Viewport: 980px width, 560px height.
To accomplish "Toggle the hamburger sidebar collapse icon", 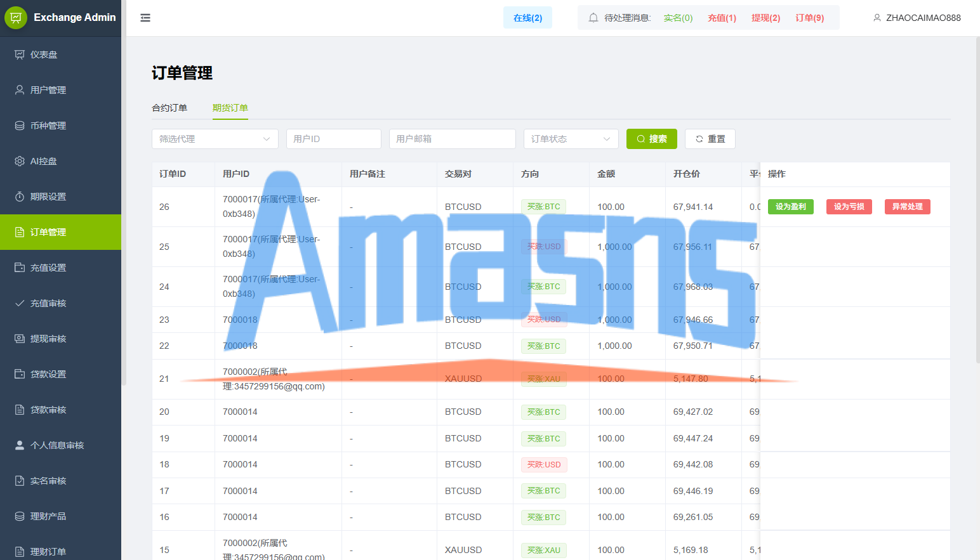I will click(145, 18).
